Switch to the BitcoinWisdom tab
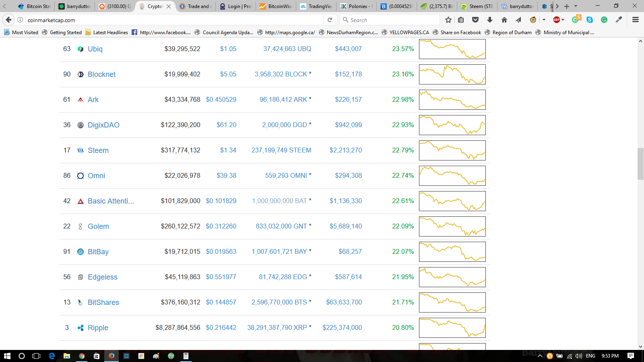The image size is (644, 362). click(x=275, y=6)
